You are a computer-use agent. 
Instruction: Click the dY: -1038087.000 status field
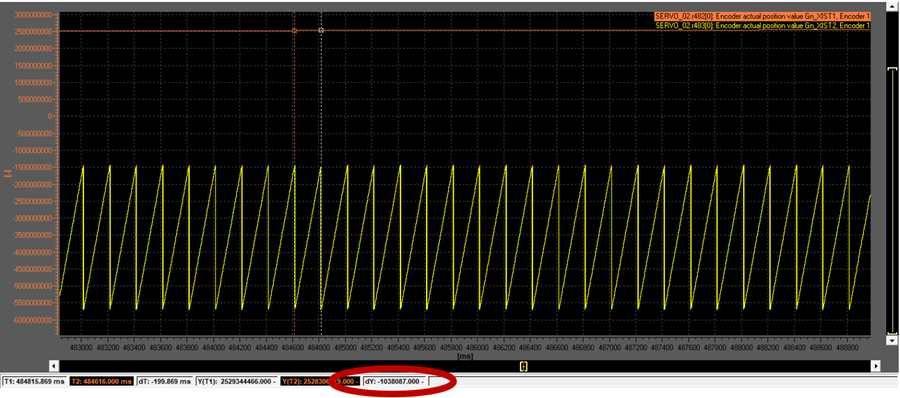point(395,381)
